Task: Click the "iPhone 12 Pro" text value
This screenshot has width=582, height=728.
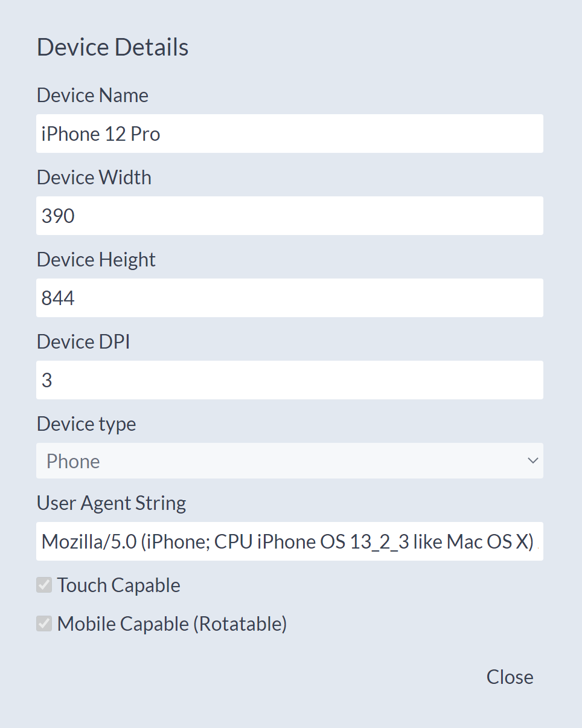Action: (x=101, y=134)
